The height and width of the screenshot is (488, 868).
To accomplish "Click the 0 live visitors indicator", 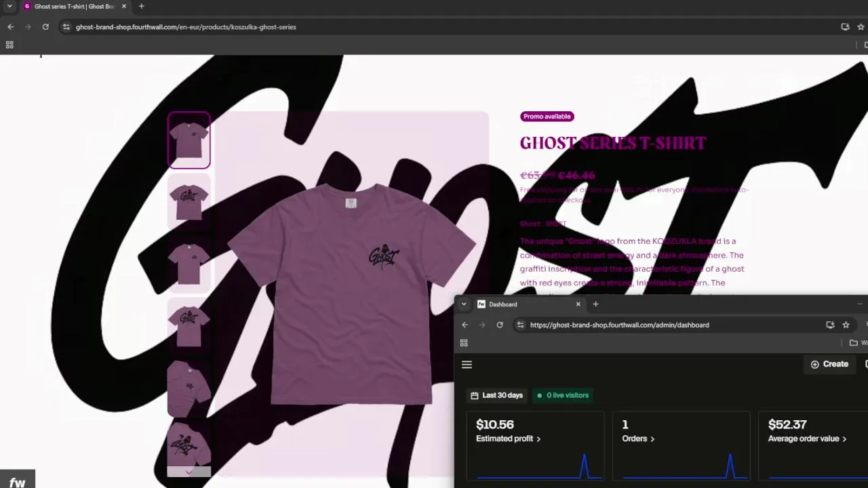I will coord(563,395).
